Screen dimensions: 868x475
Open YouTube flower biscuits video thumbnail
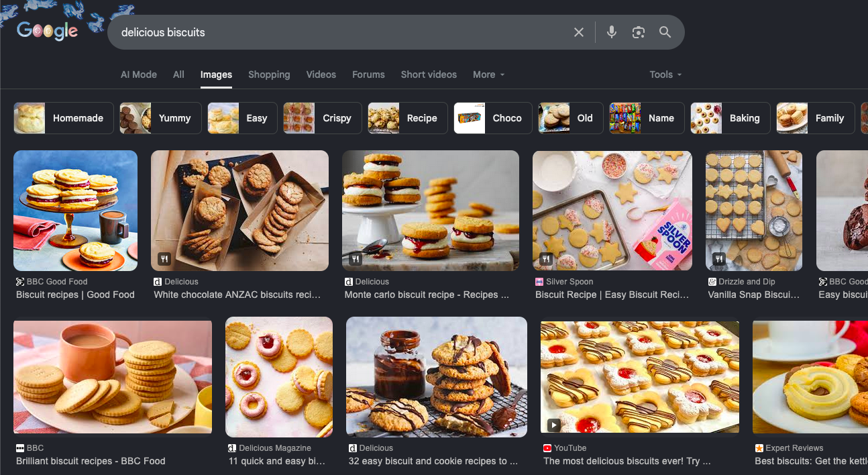(x=640, y=377)
